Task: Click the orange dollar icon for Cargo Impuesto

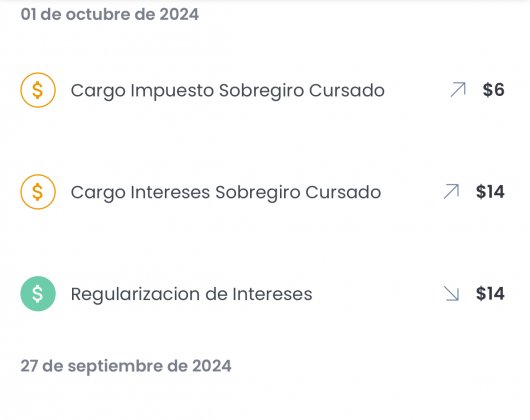Action: point(38,90)
